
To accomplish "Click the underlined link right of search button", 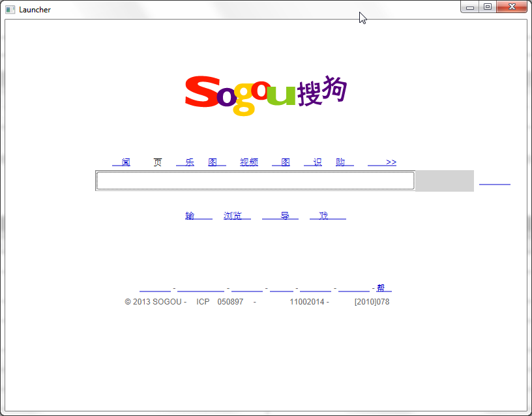I will coord(494,181).
